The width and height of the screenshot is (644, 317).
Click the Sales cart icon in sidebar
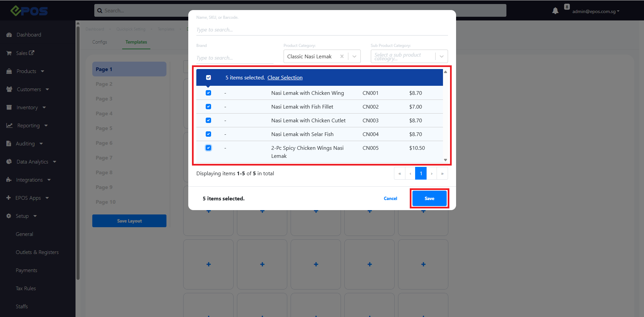[9, 53]
